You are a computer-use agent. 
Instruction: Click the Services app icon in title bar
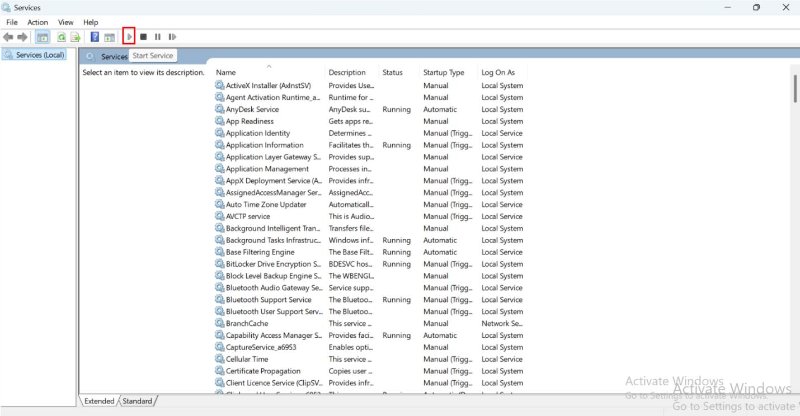pos(6,7)
